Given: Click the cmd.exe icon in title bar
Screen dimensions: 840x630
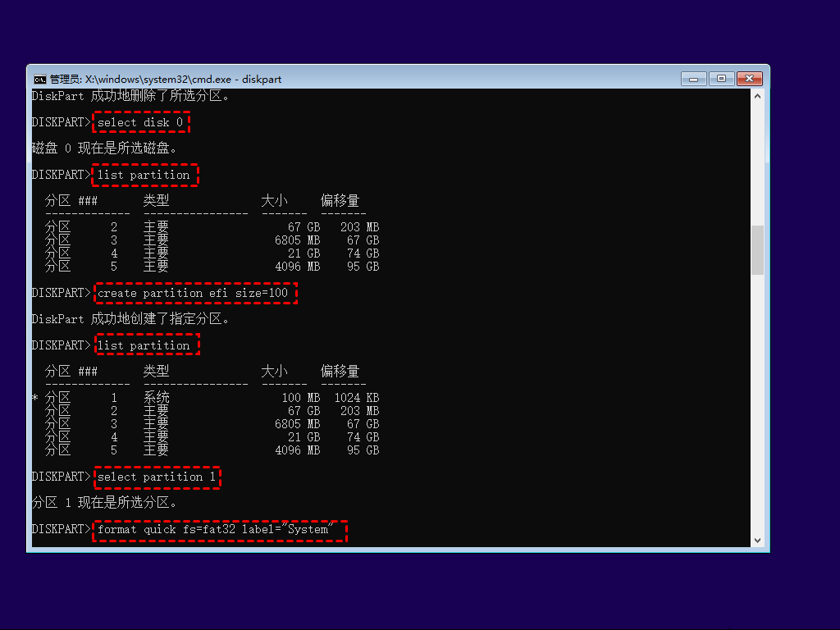Looking at the screenshot, I should click(39, 79).
